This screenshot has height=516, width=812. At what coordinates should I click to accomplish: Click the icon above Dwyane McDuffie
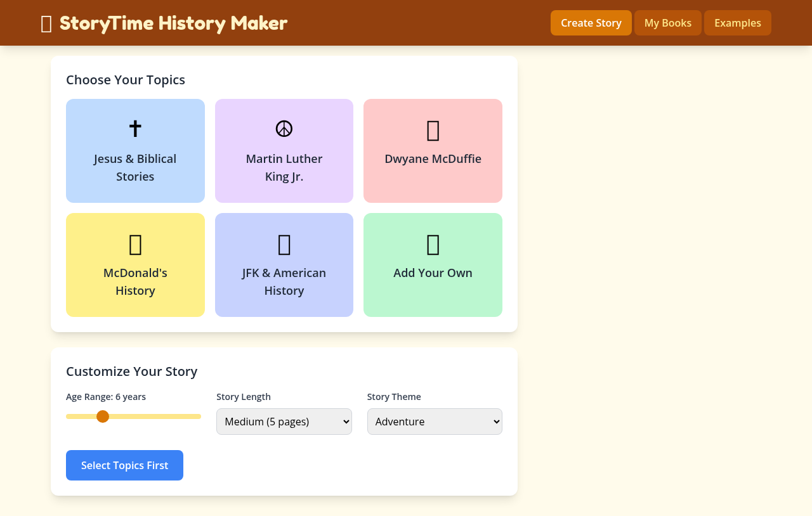point(433,130)
